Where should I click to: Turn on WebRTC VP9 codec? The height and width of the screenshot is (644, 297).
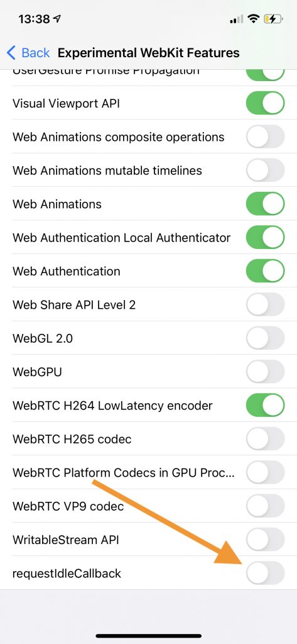coord(265,506)
